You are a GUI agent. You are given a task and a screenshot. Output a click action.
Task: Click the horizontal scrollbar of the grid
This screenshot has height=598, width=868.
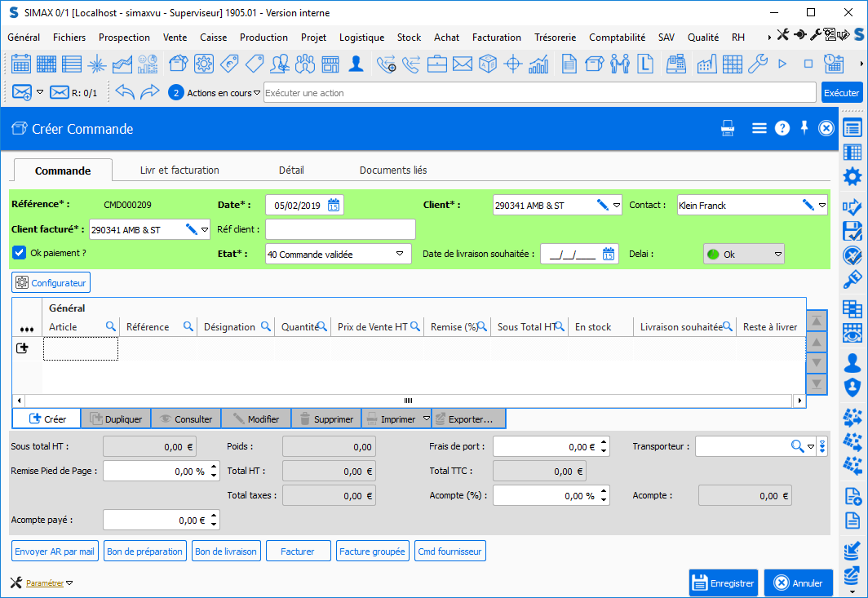pyautogui.click(x=408, y=401)
